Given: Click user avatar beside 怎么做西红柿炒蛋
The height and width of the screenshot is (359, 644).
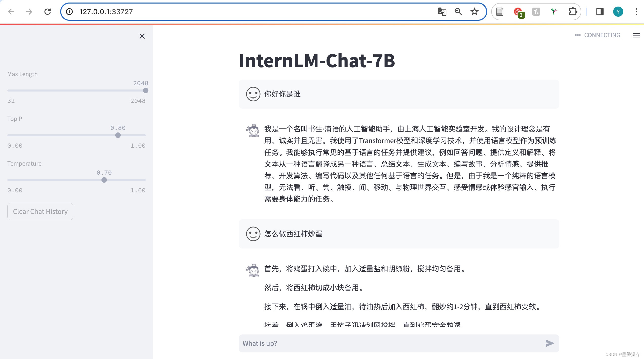Looking at the screenshot, I should [253, 234].
